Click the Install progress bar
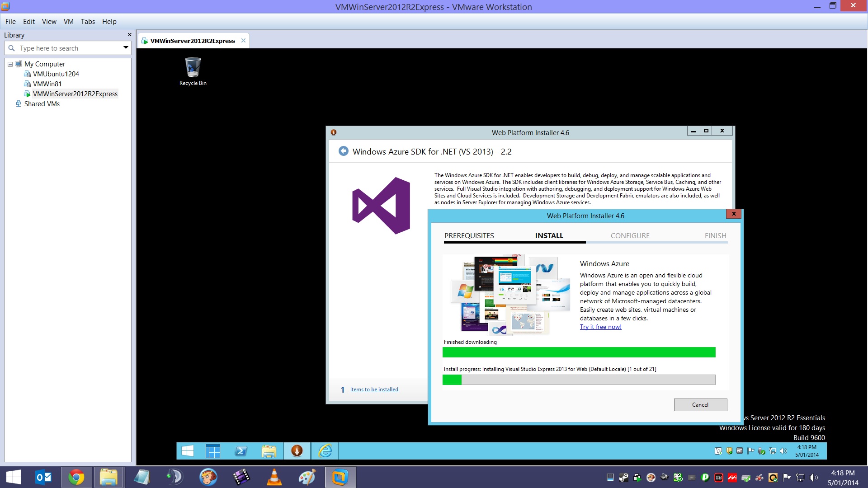 [x=579, y=380]
